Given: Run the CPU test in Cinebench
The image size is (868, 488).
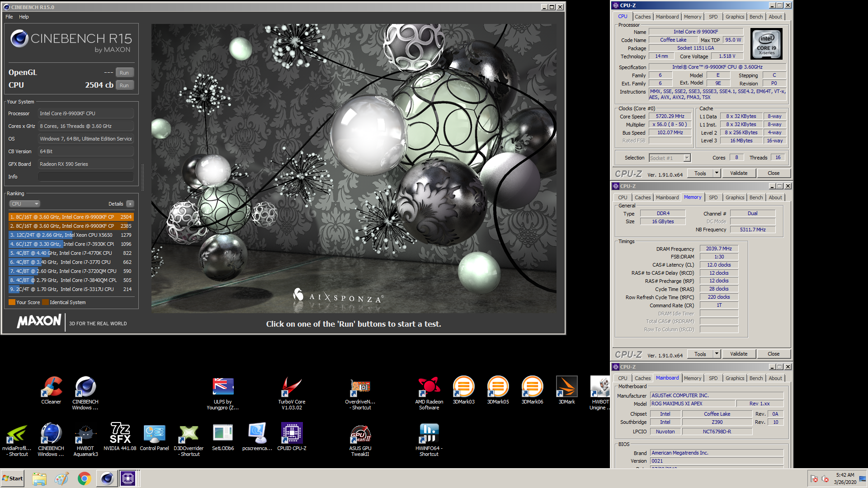Looking at the screenshot, I should coord(124,85).
